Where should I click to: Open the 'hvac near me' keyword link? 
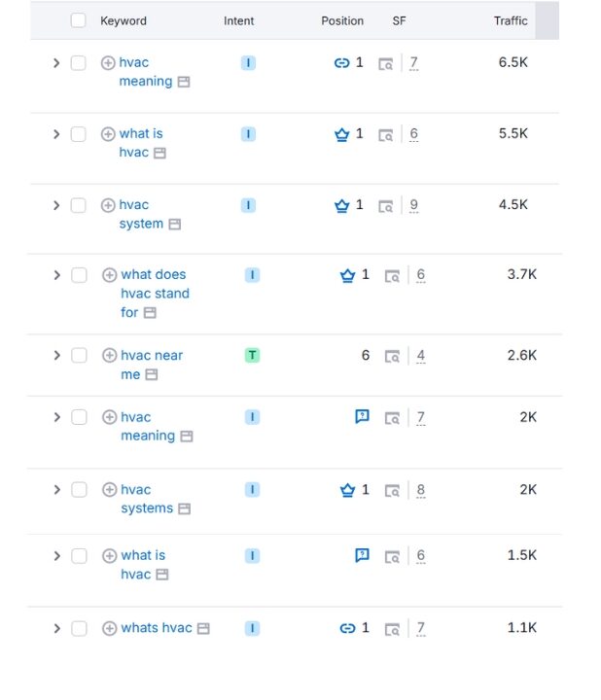152,365
